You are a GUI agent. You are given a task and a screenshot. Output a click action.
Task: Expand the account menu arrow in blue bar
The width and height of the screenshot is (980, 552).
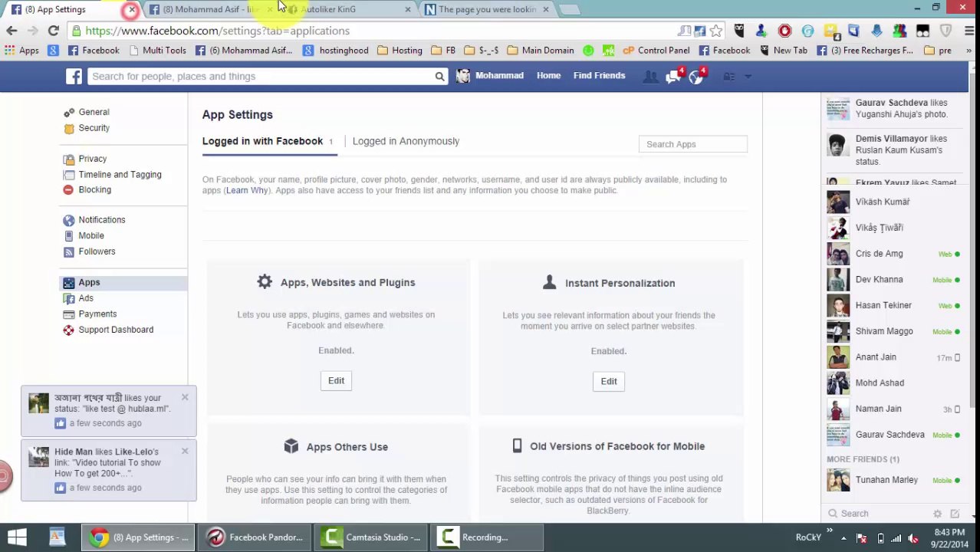748,77
